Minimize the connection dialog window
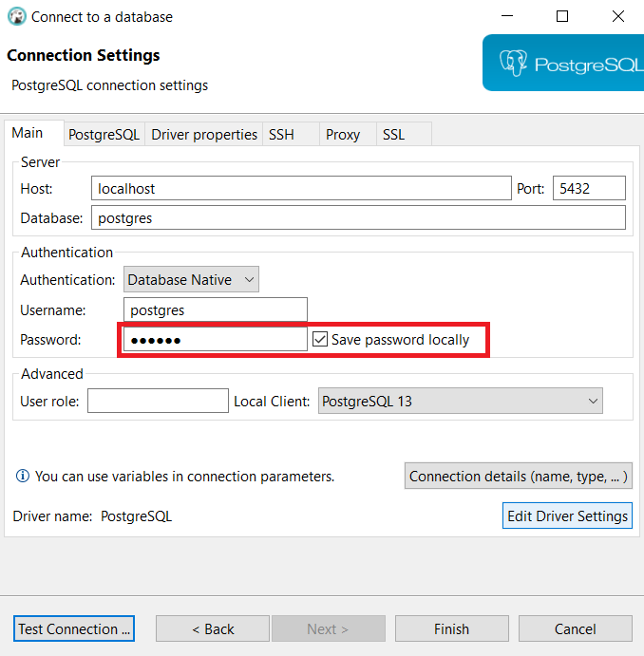The image size is (644, 656). [x=506, y=16]
